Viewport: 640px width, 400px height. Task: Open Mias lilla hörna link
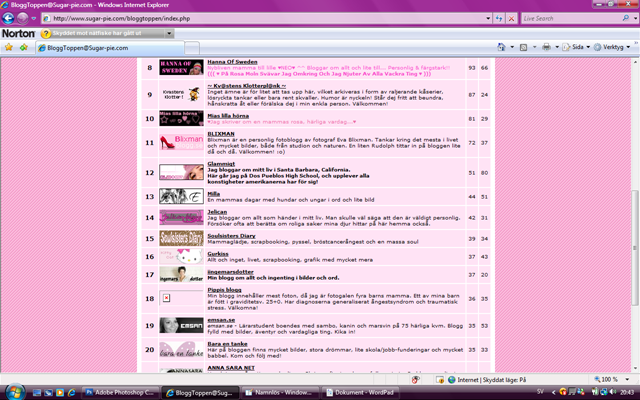tap(228, 116)
